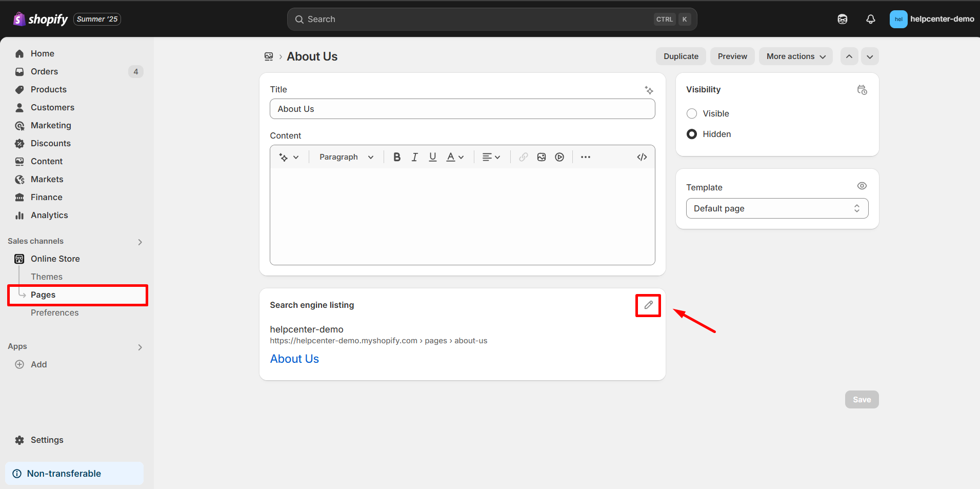The height and width of the screenshot is (489, 980).
Task: Open the Default page template dropdown
Action: point(776,208)
